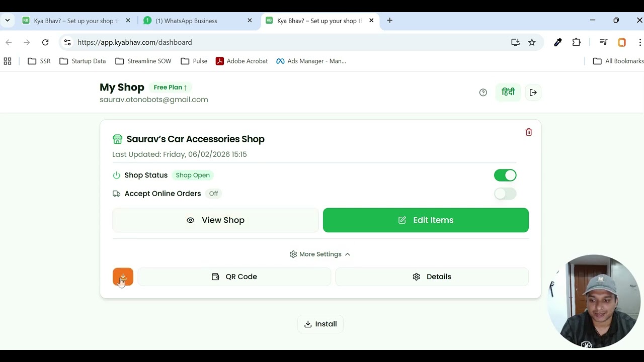Open the Startup Data bookmark folder
Screen dimensions: 644x362
coord(83,61)
